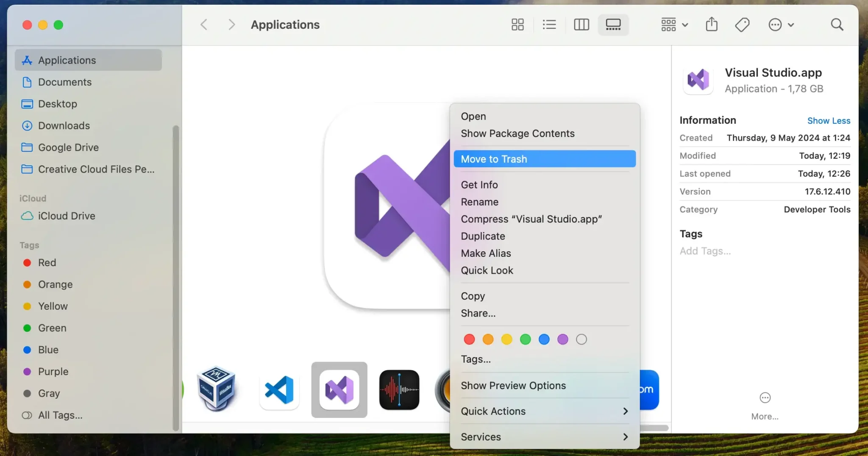Viewport: 868px width, 456px height.
Task: Switch to column view
Action: point(581,25)
